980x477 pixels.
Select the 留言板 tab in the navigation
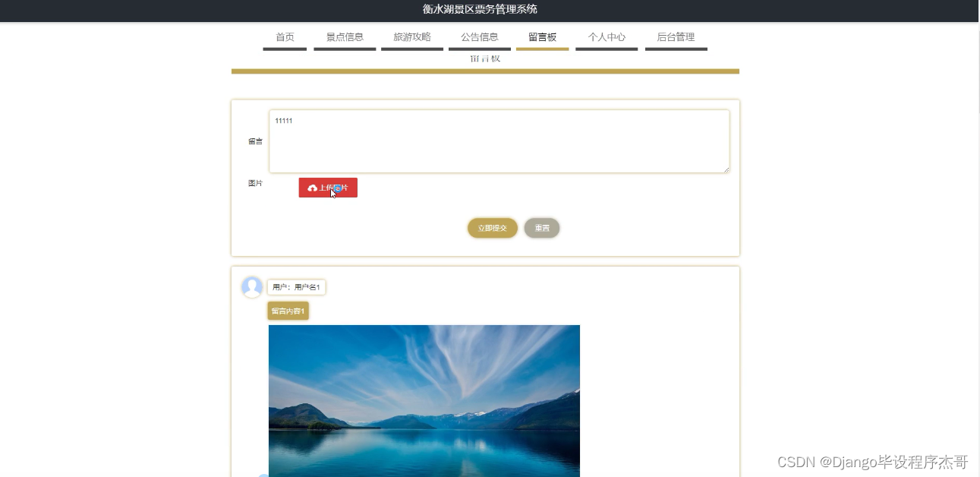542,36
